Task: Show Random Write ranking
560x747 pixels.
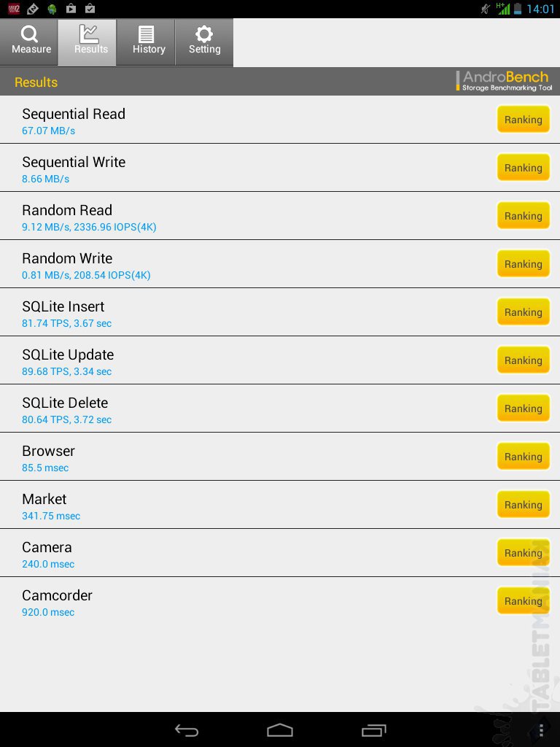Action: (523, 264)
